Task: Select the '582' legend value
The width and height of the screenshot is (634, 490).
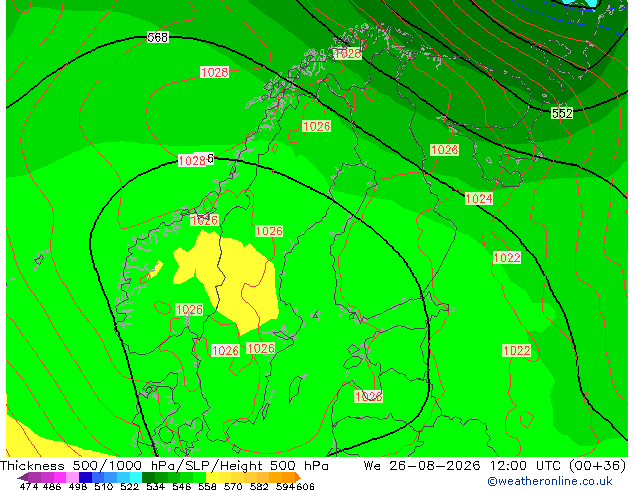Action: point(259,486)
